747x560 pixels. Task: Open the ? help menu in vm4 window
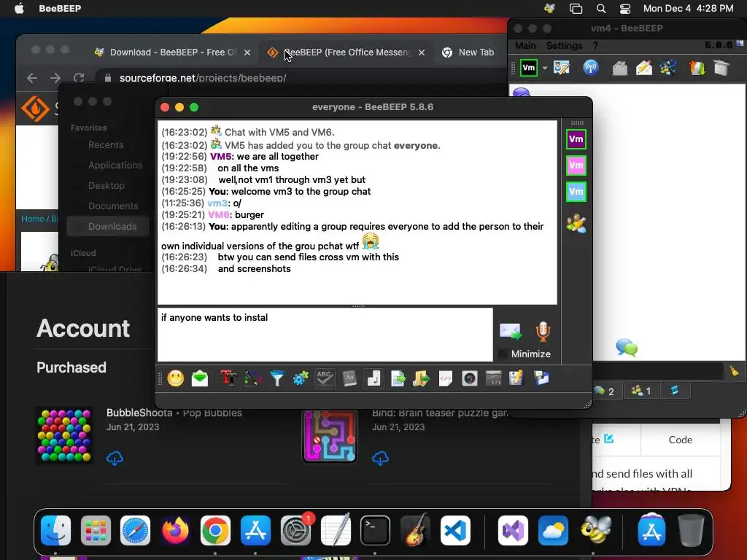[595, 46]
